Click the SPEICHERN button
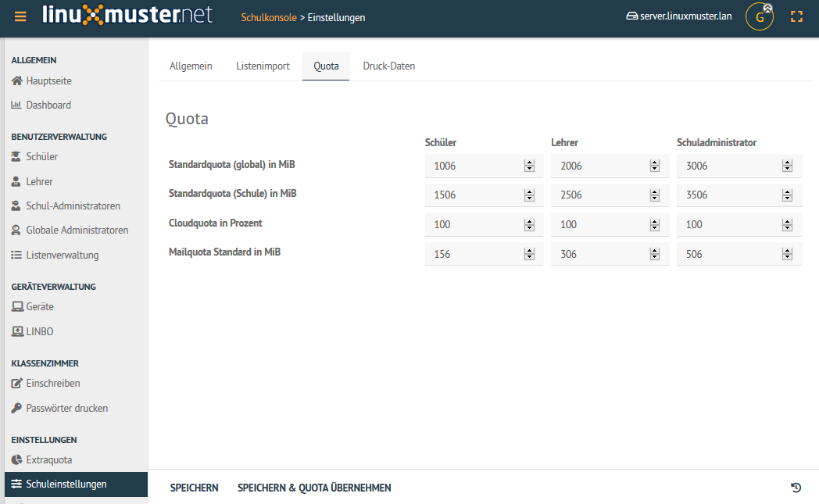The image size is (819, 504). point(195,488)
